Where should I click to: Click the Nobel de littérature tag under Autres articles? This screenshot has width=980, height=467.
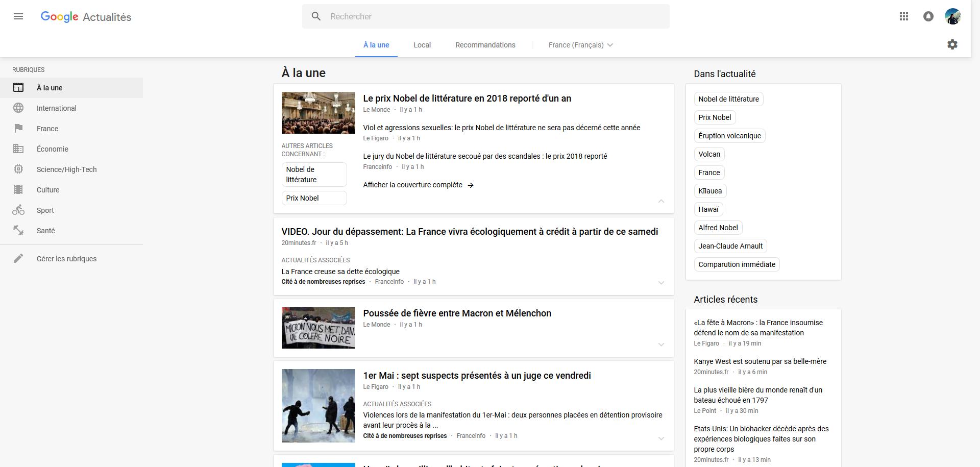point(314,175)
